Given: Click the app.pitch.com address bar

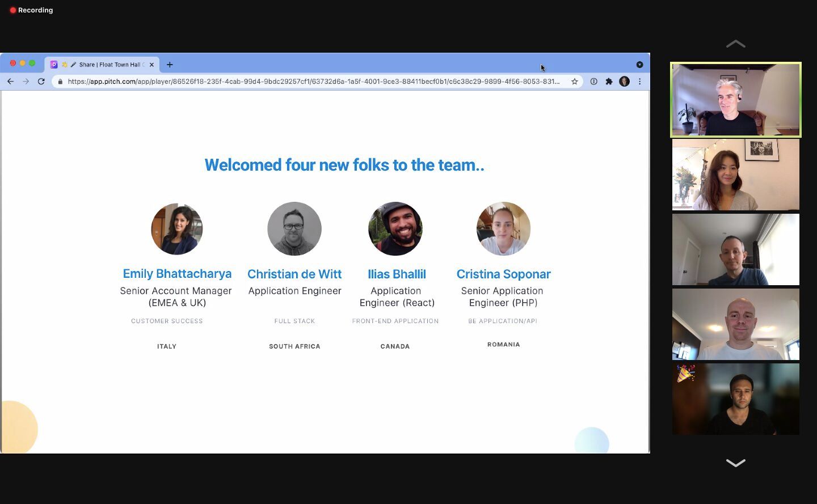Looking at the screenshot, I should coord(312,82).
